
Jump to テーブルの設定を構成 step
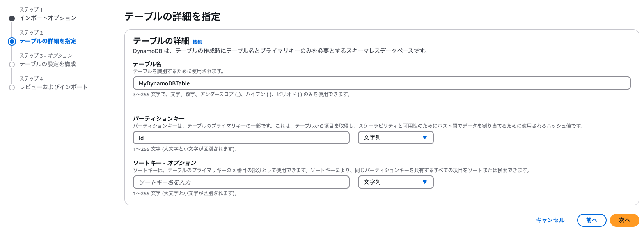point(48,64)
